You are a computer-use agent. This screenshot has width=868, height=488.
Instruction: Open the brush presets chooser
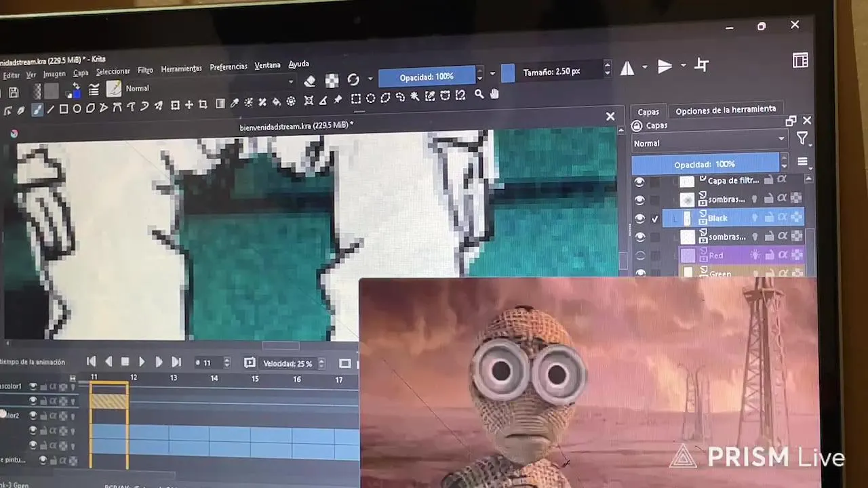(94, 89)
